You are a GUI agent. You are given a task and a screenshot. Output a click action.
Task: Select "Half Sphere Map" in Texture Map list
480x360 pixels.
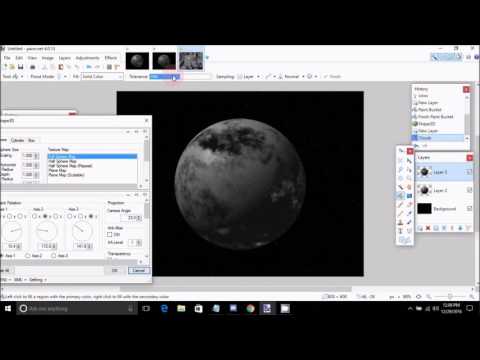(x=63, y=161)
